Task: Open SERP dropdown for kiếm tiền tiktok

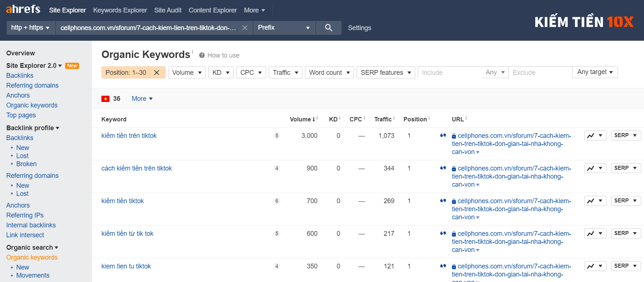Action: 626,201
